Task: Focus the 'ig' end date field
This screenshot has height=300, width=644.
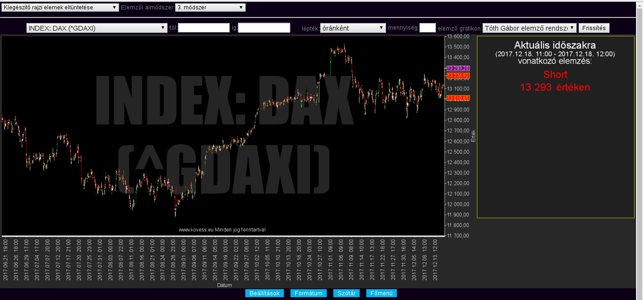Action: point(264,28)
